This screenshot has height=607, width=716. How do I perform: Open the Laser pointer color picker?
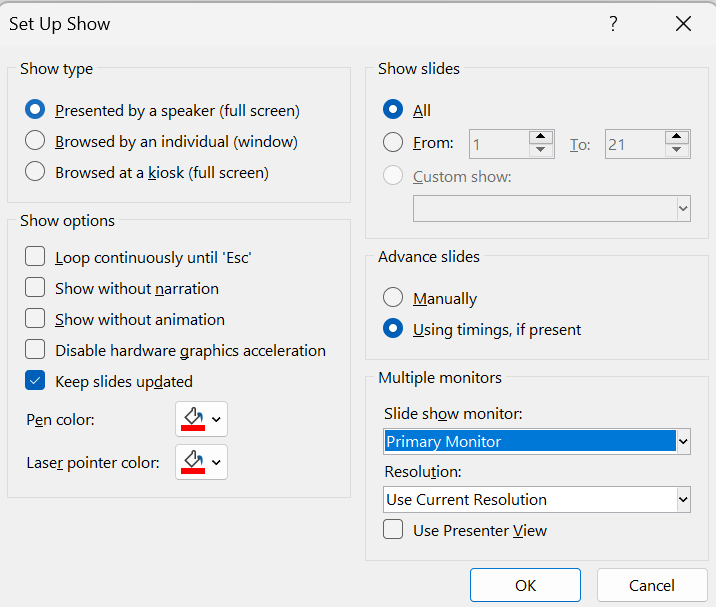pos(202,462)
